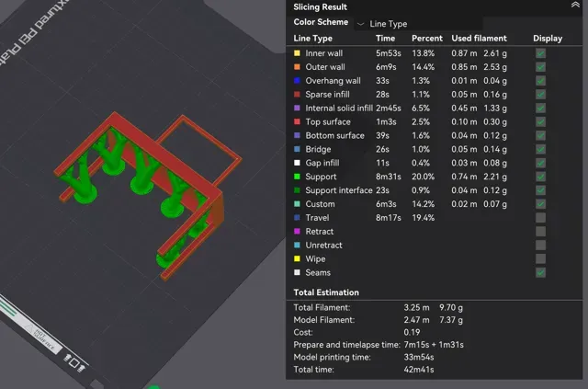Viewport: 588px width, 389px height.
Task: Click the magenta Retract color swatch
Action: [x=297, y=232]
